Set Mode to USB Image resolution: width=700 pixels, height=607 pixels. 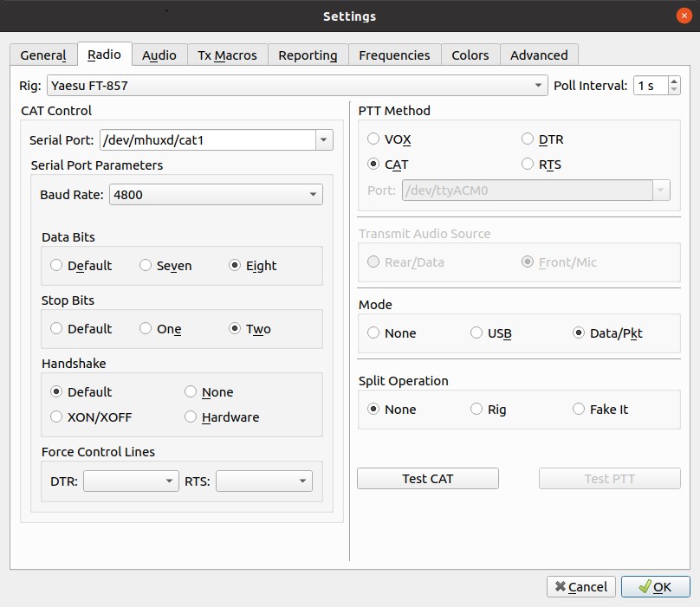pyautogui.click(x=476, y=333)
